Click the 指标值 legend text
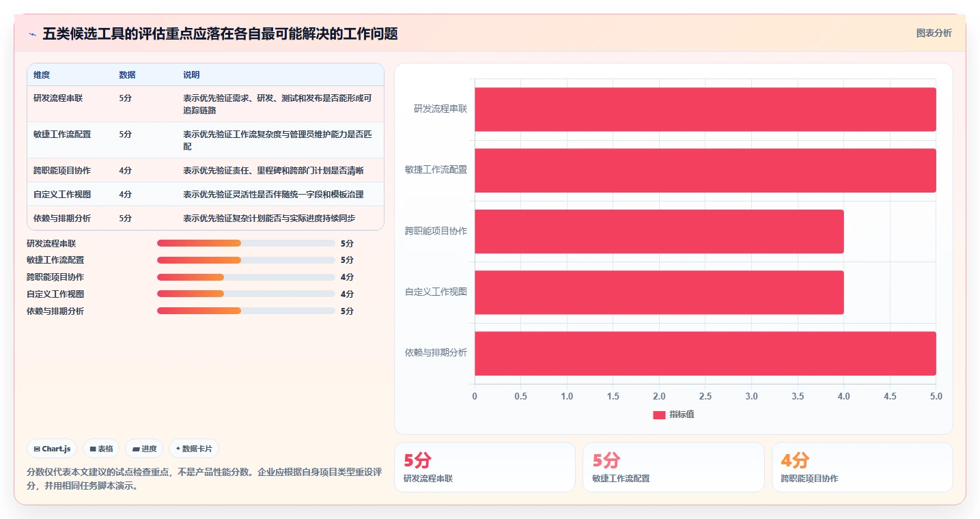980x519 pixels. pyautogui.click(x=682, y=415)
